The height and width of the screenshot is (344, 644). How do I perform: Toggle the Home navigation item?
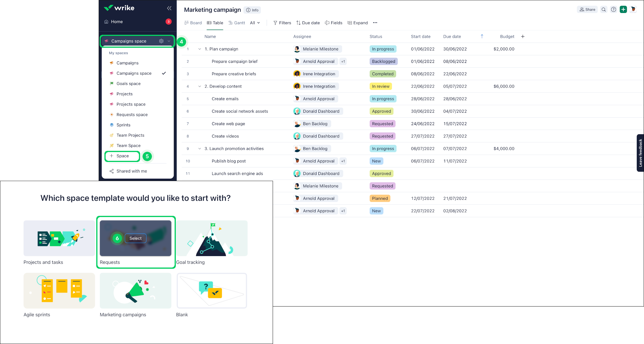click(116, 22)
